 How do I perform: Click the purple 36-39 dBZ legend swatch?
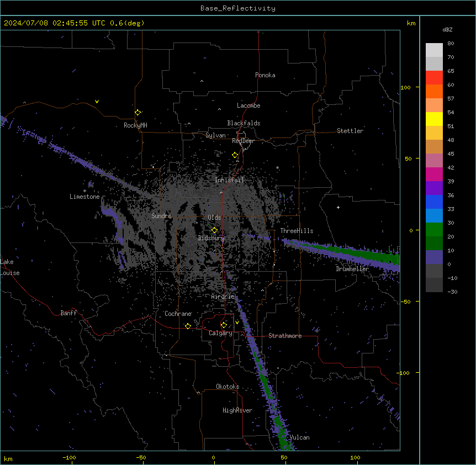pyautogui.click(x=434, y=188)
